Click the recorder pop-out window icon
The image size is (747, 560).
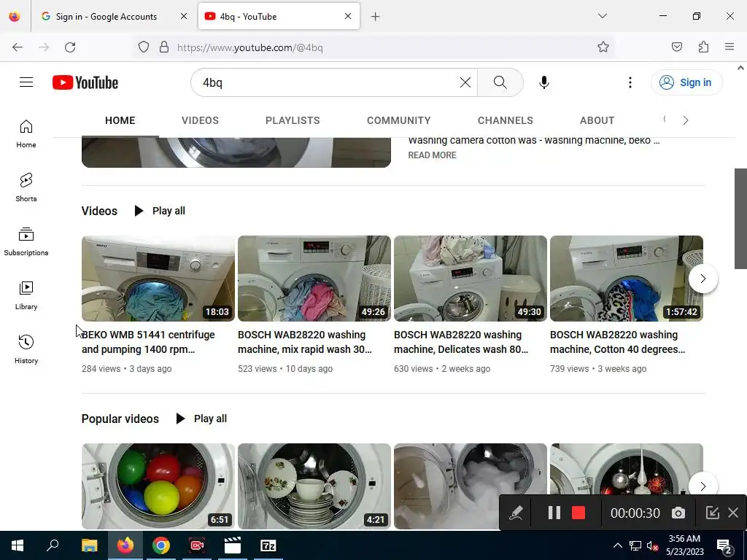712,513
